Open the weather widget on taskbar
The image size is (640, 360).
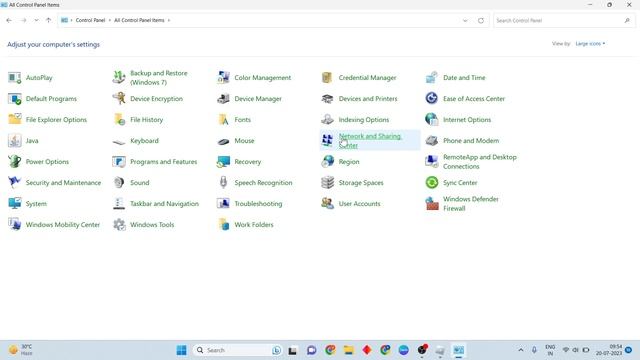click(x=20, y=350)
